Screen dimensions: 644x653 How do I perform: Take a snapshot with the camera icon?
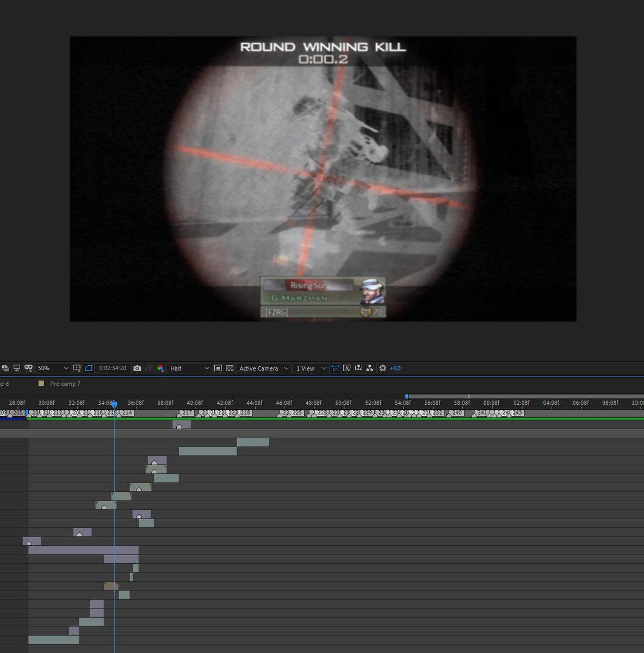coord(137,368)
